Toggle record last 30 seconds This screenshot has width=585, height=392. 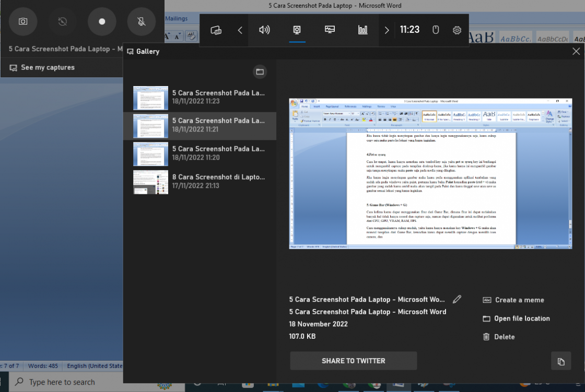pos(62,21)
